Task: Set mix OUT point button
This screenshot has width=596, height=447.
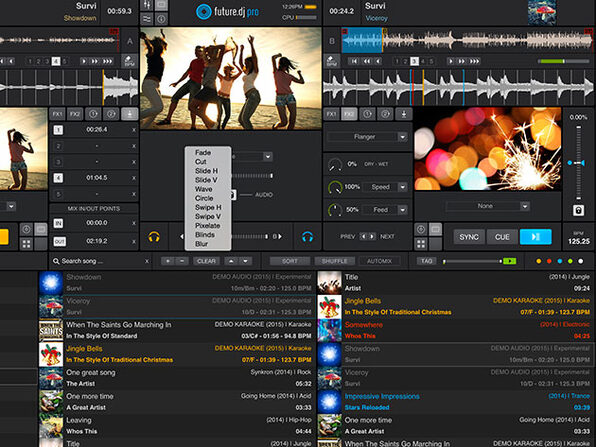Action: (59, 241)
